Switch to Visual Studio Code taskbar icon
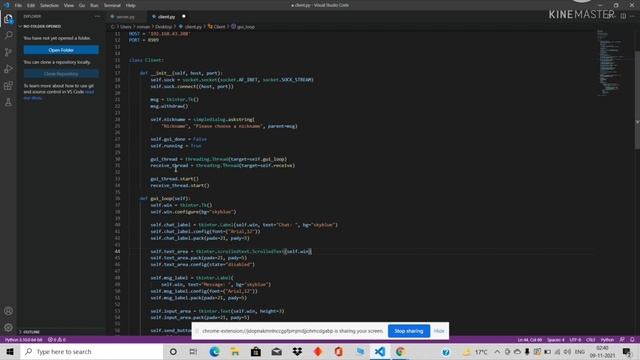The width and height of the screenshot is (640, 360). pyautogui.click(x=380, y=351)
